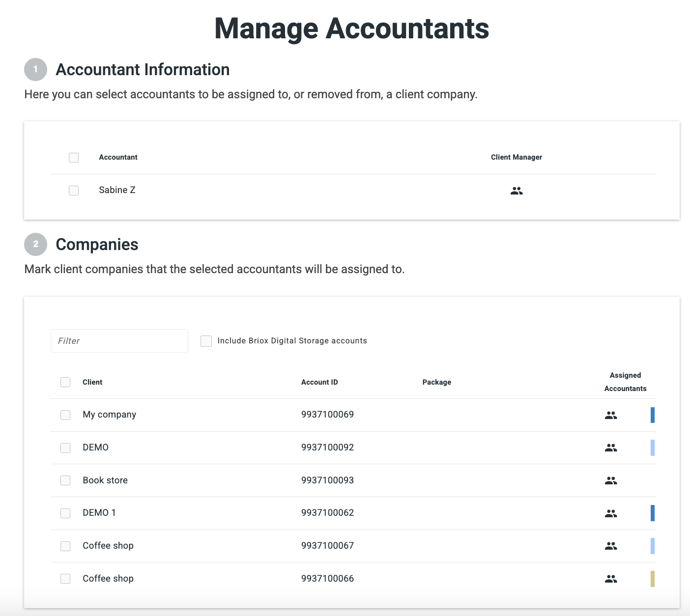Enable Include Briox Digital Storage accounts
The width and height of the screenshot is (690, 616).
coord(206,341)
